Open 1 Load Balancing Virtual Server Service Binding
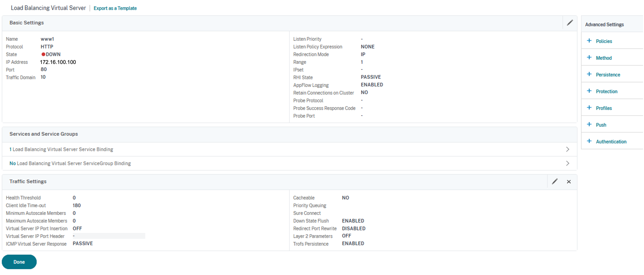The width and height of the screenshot is (644, 275). 61,149
